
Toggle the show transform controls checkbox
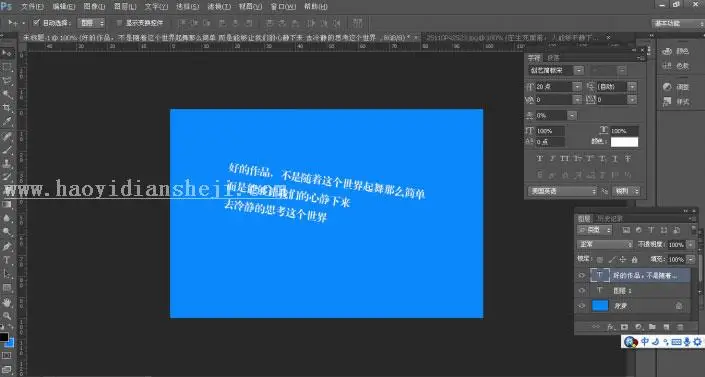[119, 22]
